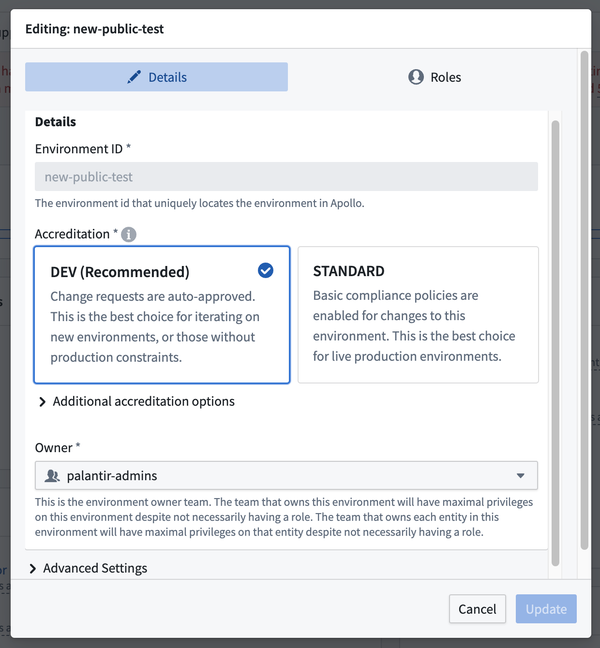Screen dimensions: 600x648
Task: Click the pencil icon in Details tab
Action: click(134, 77)
